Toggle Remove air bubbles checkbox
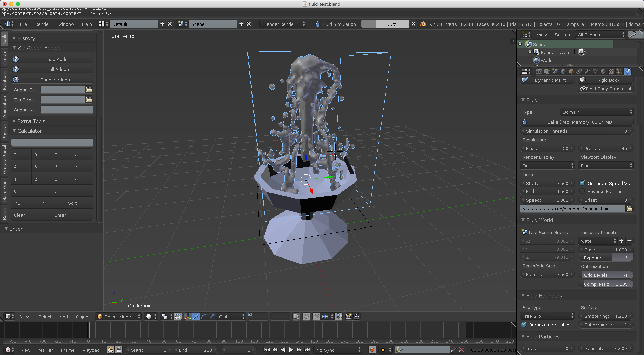 tap(524, 324)
